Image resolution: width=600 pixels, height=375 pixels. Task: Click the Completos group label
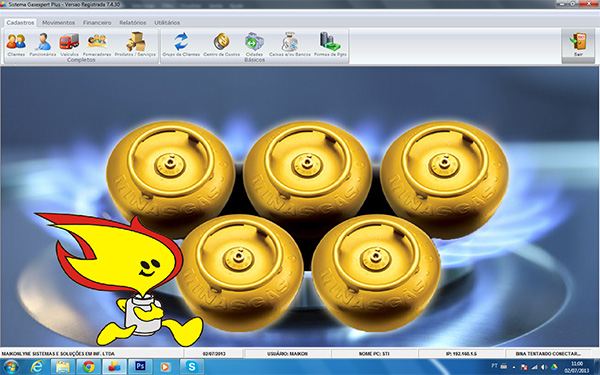point(81,60)
